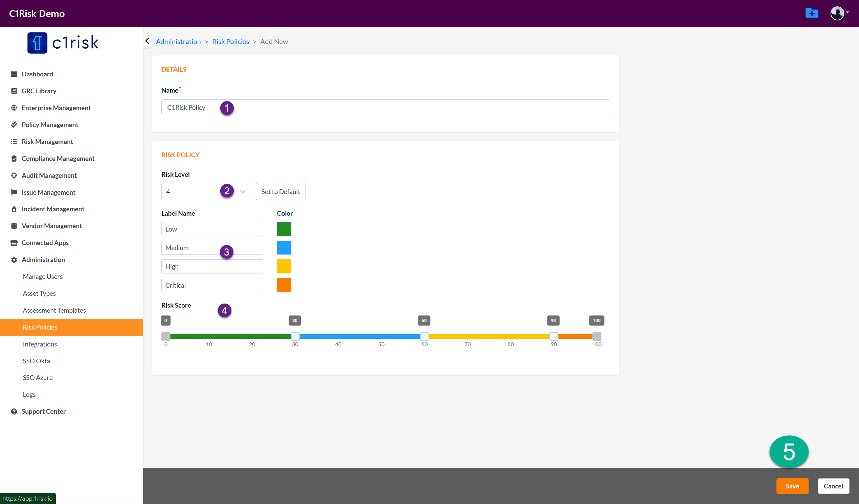Click the policy Name input field

click(385, 107)
